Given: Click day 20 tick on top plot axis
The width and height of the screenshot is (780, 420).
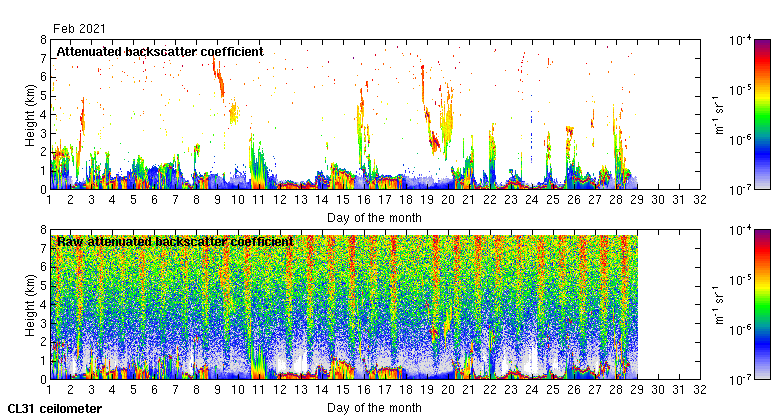Looking at the screenshot, I should [448, 200].
